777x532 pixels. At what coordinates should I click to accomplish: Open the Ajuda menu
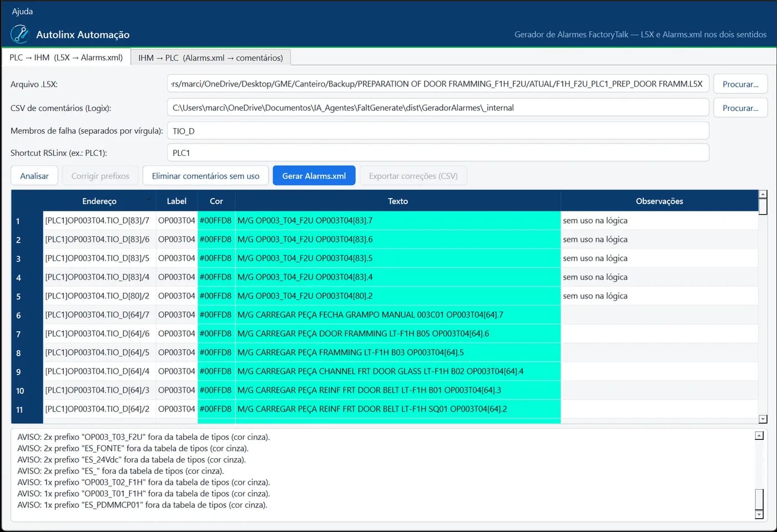click(x=22, y=11)
